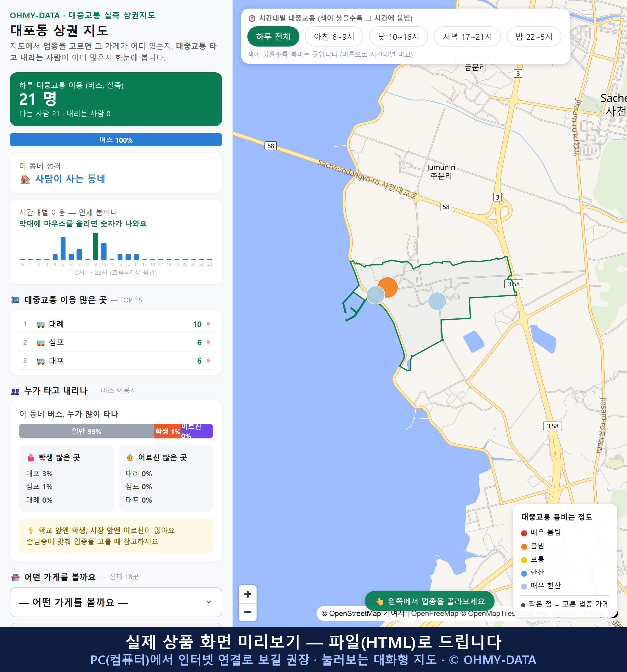This screenshot has width=627, height=672.
Task: Click the Jumun-ri 주문리 map label
Action: click(441, 172)
